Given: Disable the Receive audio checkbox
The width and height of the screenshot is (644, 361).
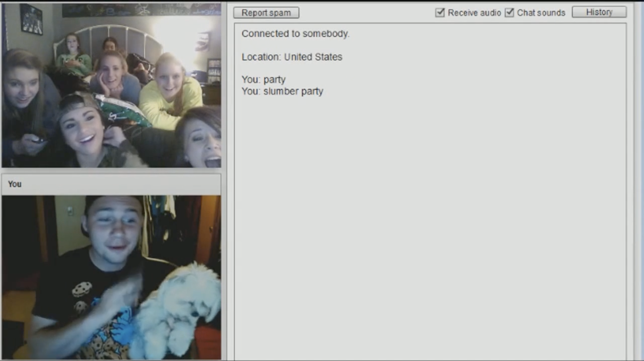Looking at the screenshot, I should pyautogui.click(x=440, y=12).
